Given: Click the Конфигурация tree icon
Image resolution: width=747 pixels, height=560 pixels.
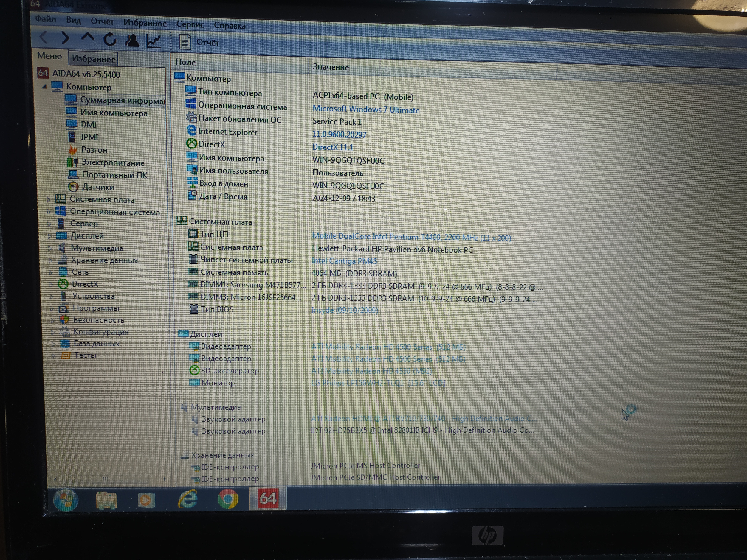Looking at the screenshot, I should (64, 332).
